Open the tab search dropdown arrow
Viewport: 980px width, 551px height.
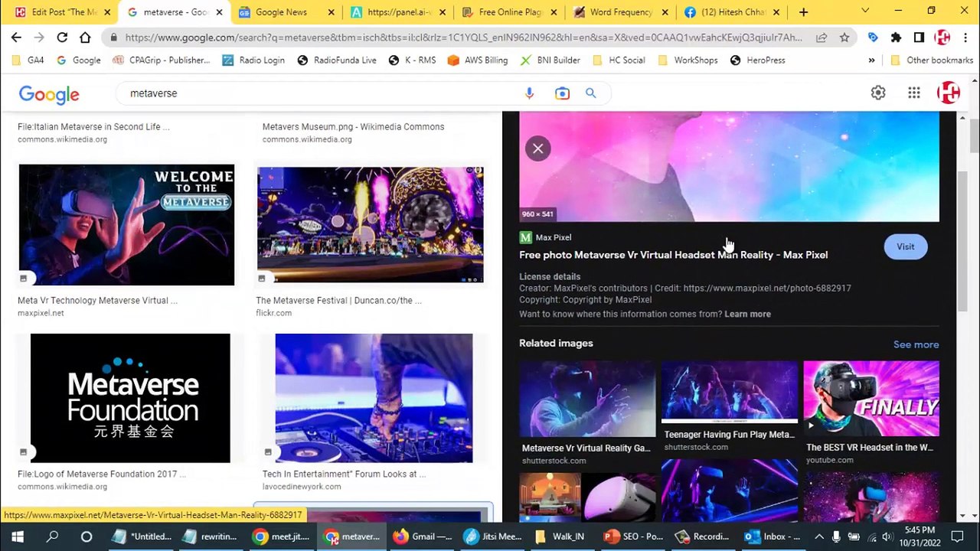coord(865,12)
